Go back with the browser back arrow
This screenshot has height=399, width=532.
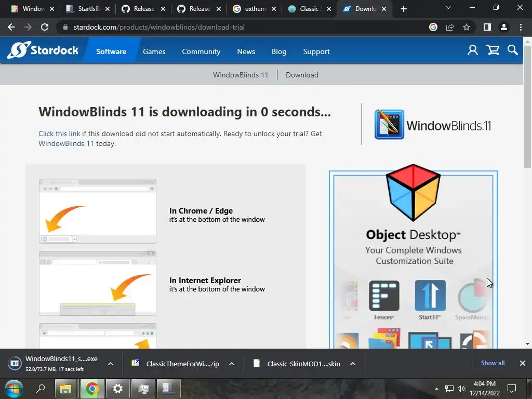11,27
